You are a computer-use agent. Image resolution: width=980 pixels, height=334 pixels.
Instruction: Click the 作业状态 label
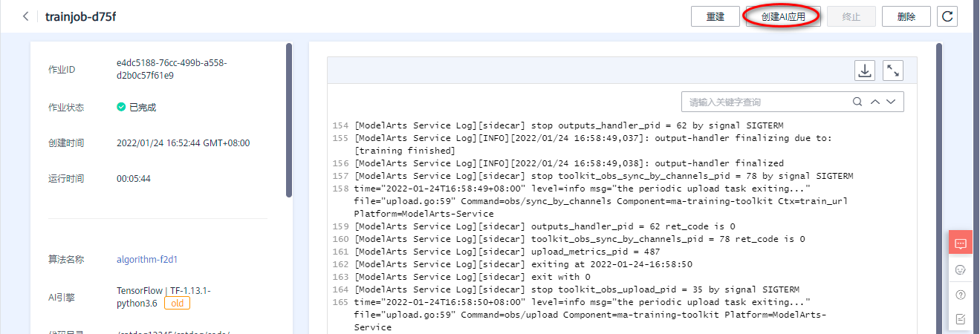point(66,107)
